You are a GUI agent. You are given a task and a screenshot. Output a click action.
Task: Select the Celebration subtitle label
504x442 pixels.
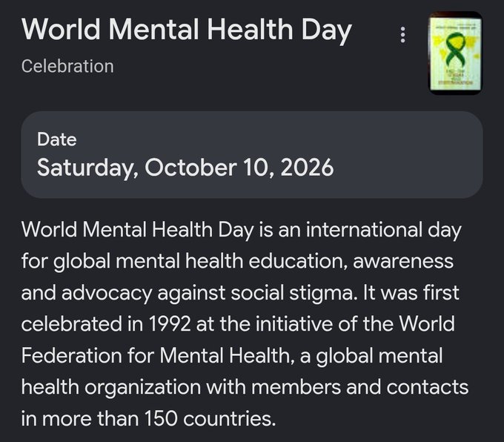(67, 66)
